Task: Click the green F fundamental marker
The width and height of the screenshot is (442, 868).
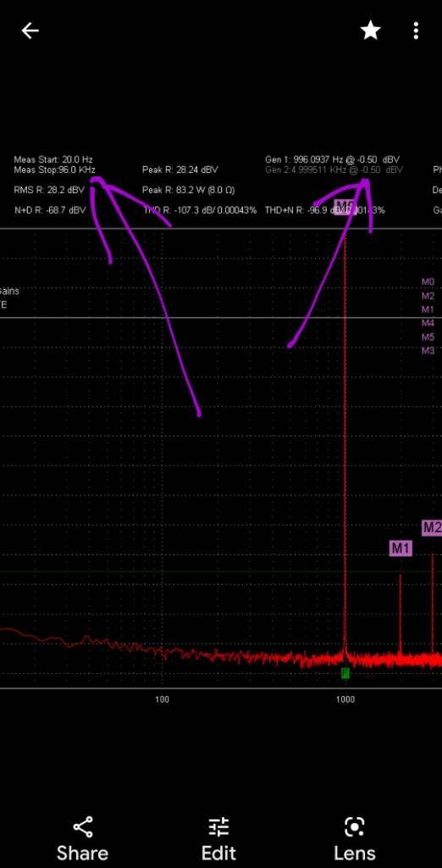Action: click(x=345, y=673)
